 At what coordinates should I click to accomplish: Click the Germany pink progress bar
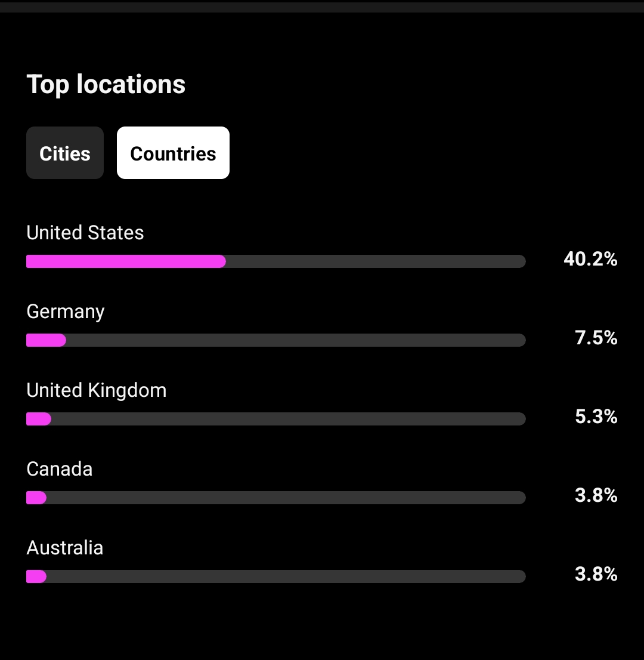47,340
